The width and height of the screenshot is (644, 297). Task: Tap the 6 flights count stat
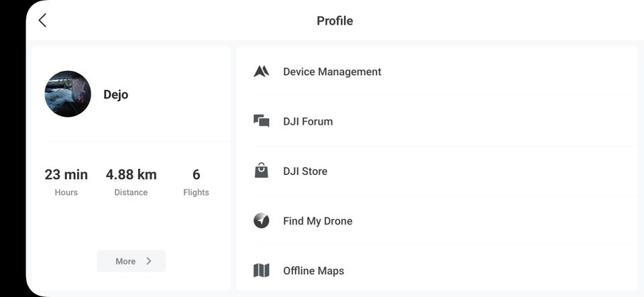(x=197, y=175)
